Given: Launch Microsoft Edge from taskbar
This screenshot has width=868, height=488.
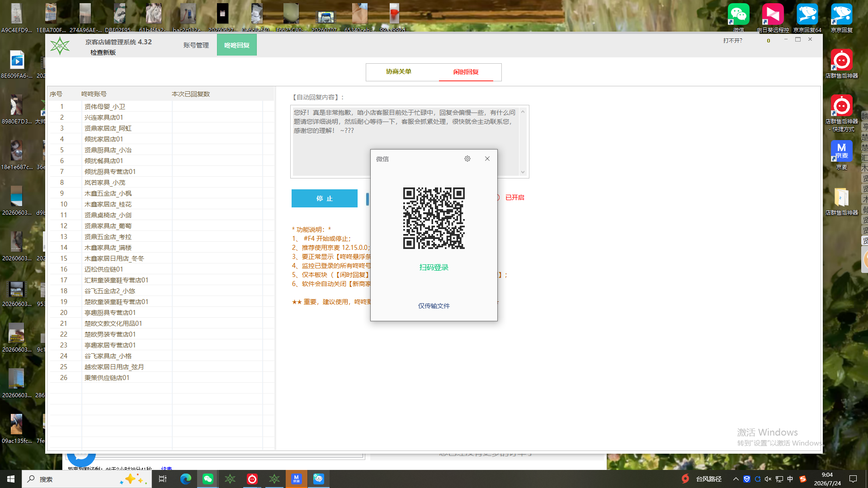Looking at the screenshot, I should pos(185,479).
